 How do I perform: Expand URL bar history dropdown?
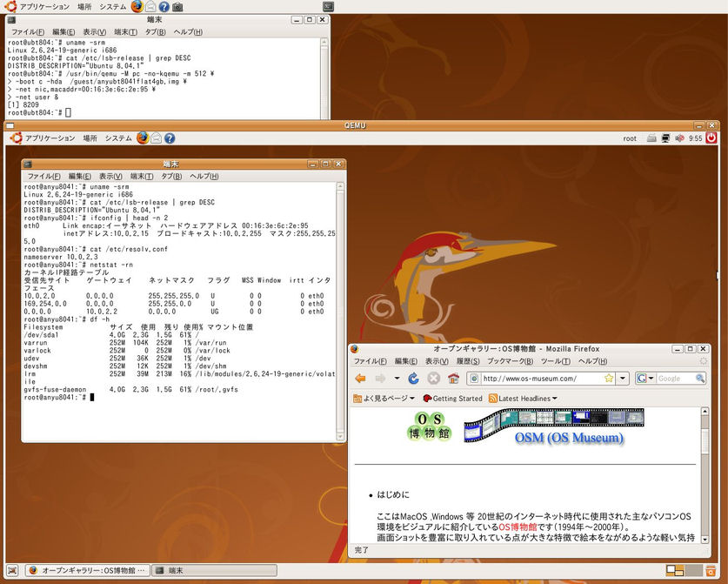[x=623, y=379]
